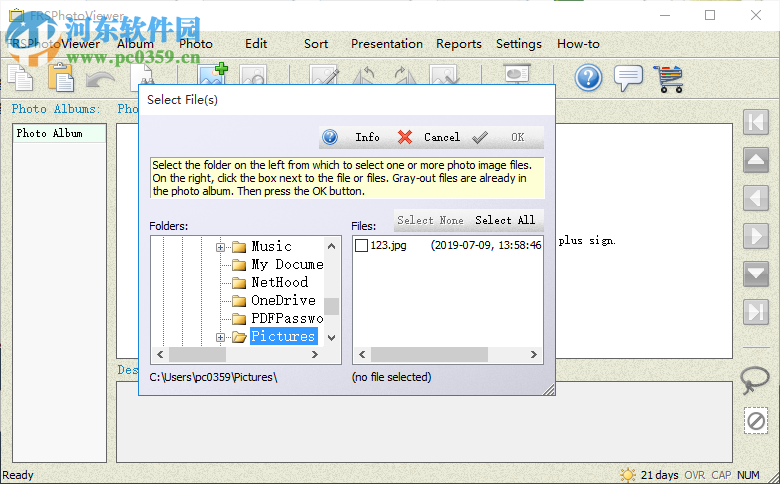Click the 123.jpg file name
This screenshot has width=780, height=484.
pyautogui.click(x=389, y=245)
